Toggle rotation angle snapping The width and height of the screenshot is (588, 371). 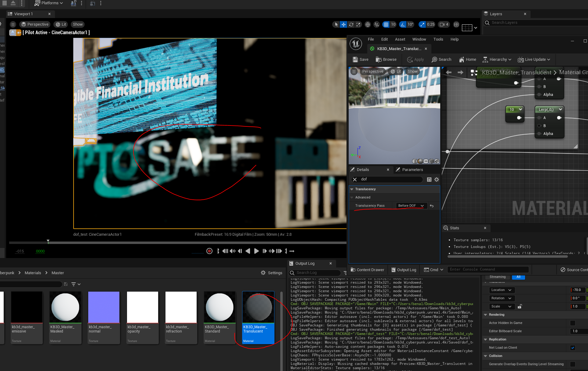click(x=403, y=24)
